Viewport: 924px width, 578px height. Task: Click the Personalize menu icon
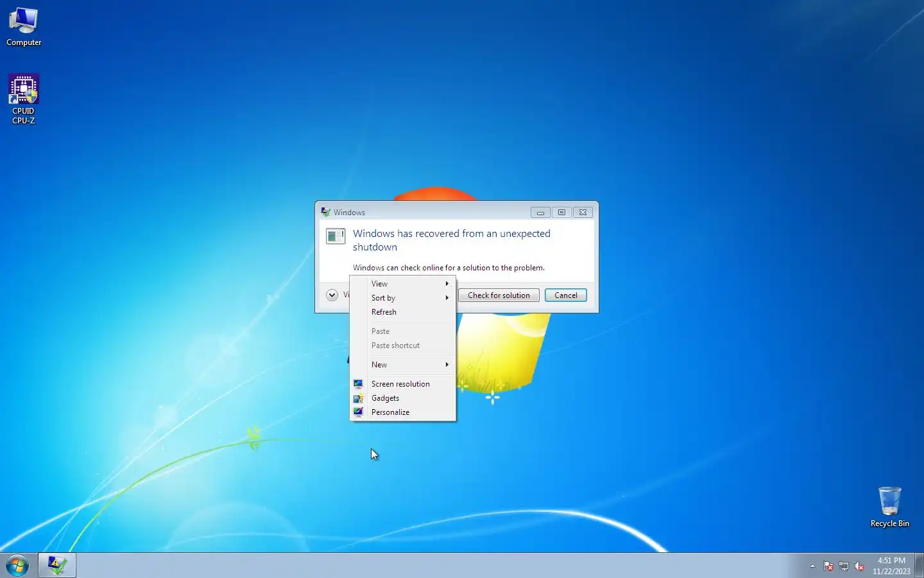coord(358,412)
